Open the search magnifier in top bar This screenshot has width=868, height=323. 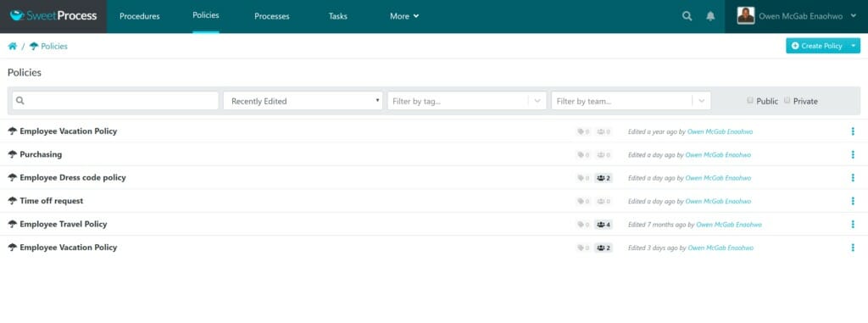[x=687, y=16]
